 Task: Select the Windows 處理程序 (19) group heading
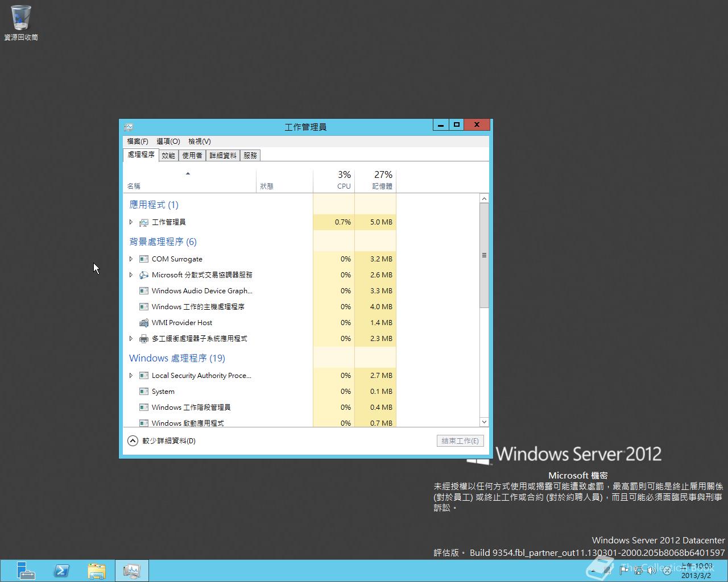click(177, 358)
